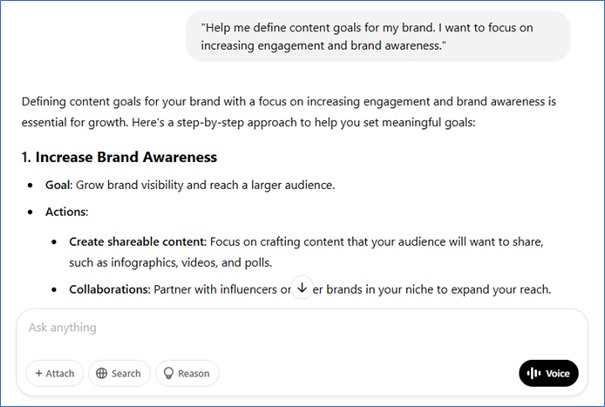Click the user prompt message bubble
605x407 pixels.
tap(378, 36)
